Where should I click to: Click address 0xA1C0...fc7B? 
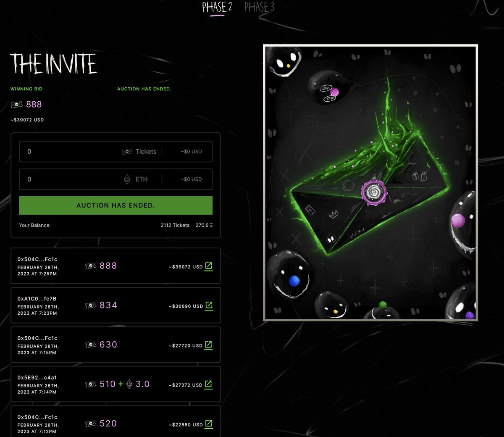click(x=37, y=299)
